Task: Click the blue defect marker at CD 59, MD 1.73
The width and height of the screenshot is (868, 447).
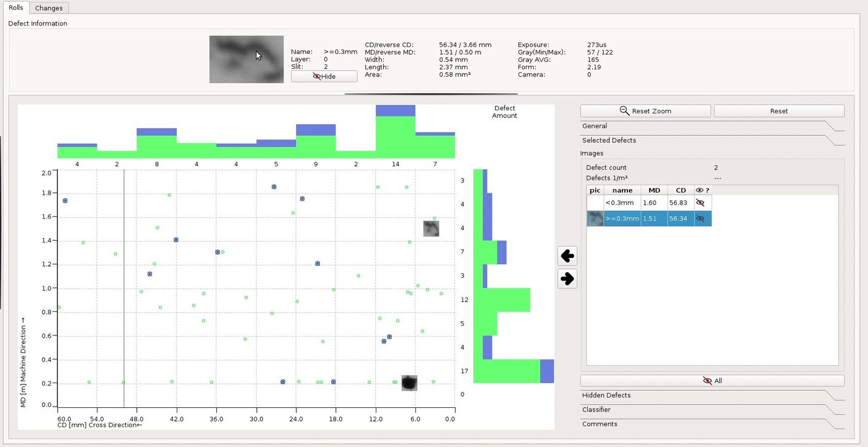Action: coord(64,201)
